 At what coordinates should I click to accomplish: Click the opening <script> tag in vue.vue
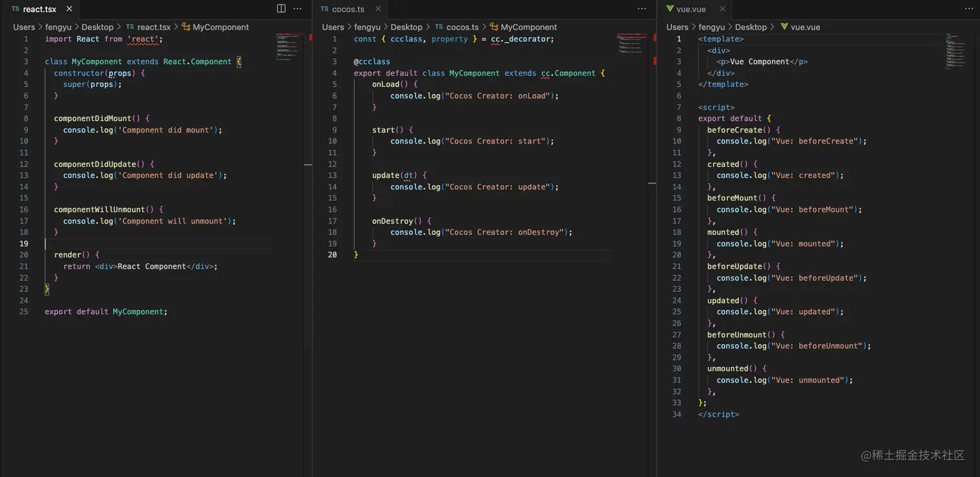coord(716,107)
